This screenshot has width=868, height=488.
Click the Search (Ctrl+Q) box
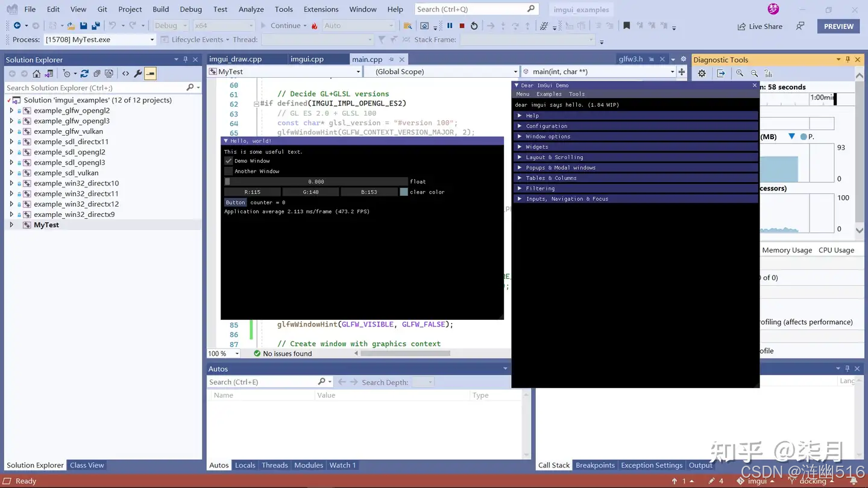(x=476, y=9)
